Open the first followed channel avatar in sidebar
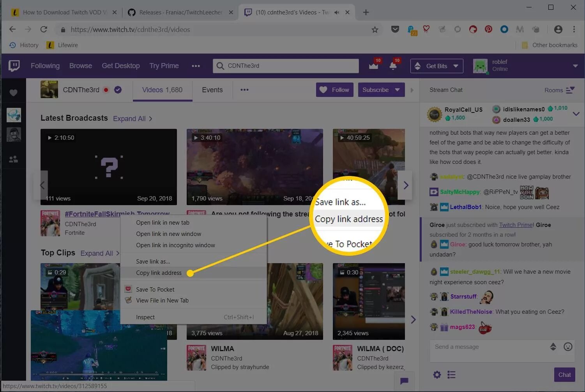This screenshot has height=392, width=585. tap(14, 115)
